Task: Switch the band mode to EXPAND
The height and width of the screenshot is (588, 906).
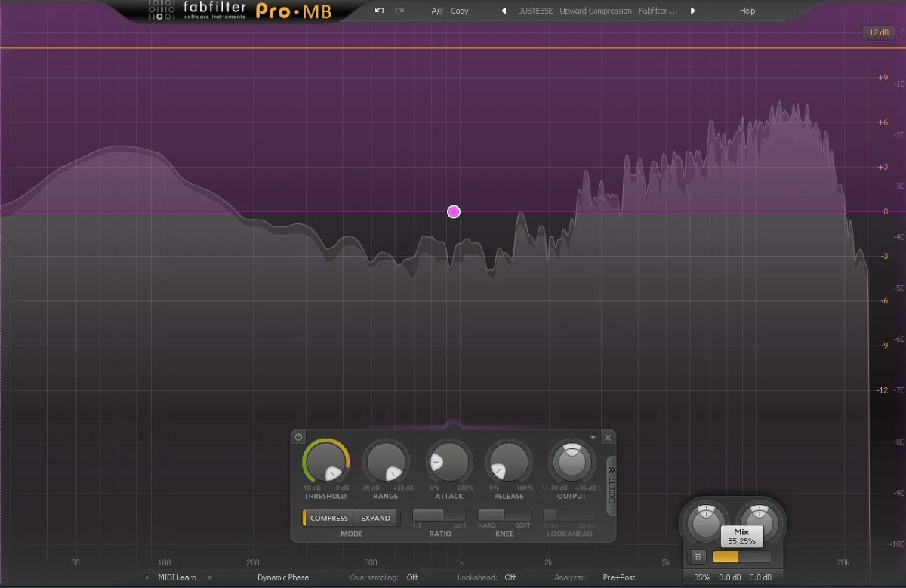Action: click(375, 518)
